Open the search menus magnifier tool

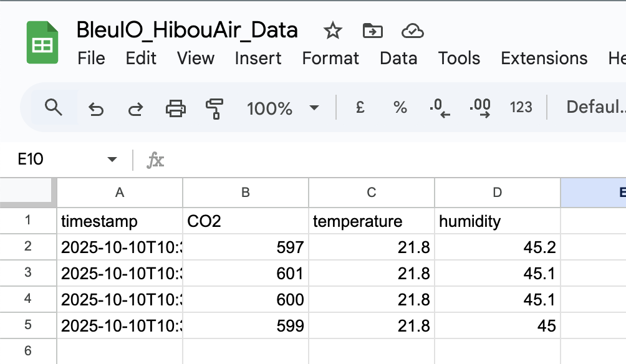click(x=54, y=108)
